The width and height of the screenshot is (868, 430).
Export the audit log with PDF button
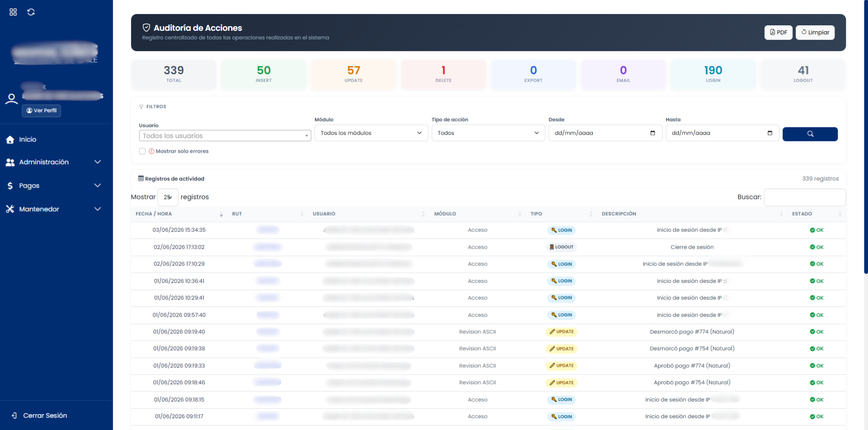click(x=778, y=33)
